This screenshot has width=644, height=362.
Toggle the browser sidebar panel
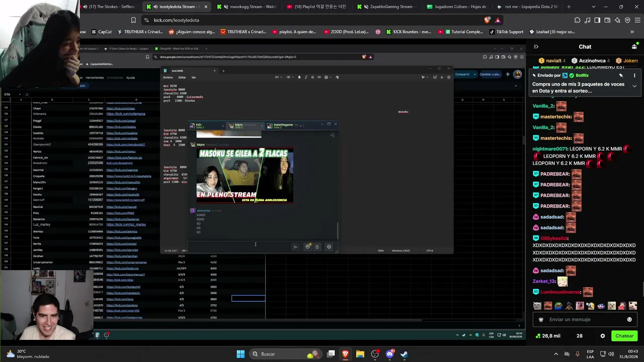[597, 20]
